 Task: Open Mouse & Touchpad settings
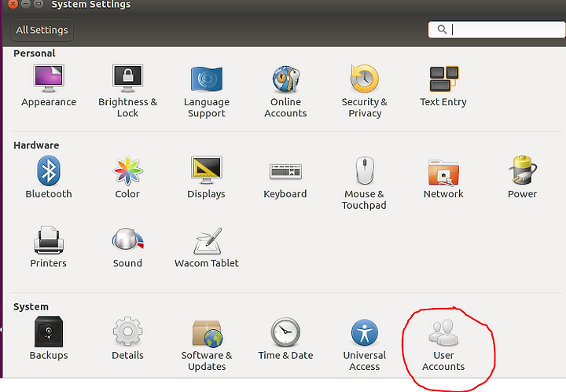click(x=364, y=183)
